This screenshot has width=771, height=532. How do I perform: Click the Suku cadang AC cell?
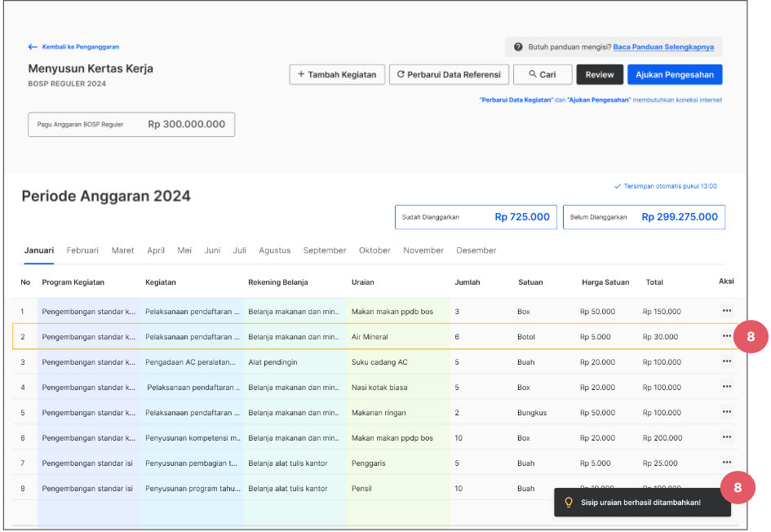coord(379,362)
